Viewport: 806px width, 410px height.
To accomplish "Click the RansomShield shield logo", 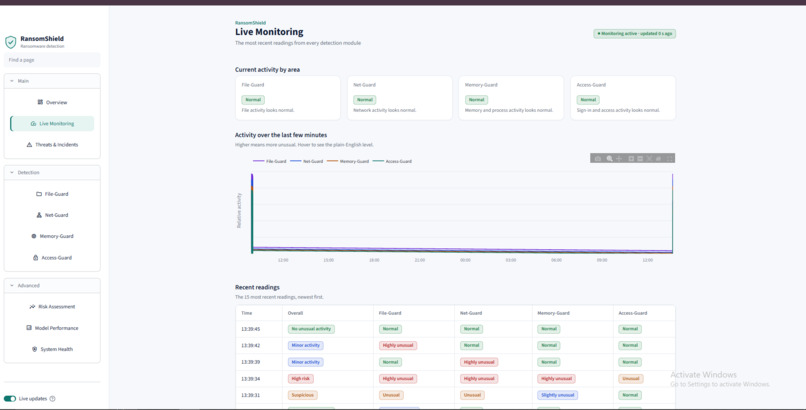I will pyautogui.click(x=10, y=42).
